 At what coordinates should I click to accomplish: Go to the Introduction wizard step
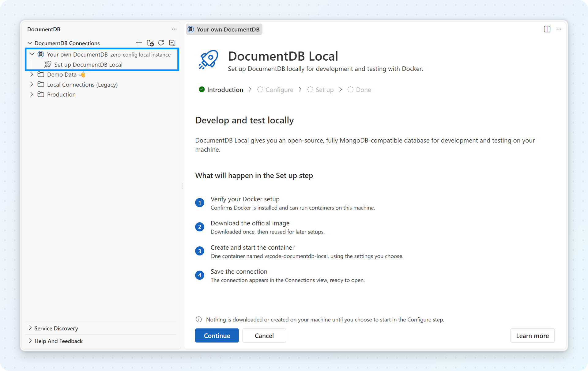click(x=221, y=89)
